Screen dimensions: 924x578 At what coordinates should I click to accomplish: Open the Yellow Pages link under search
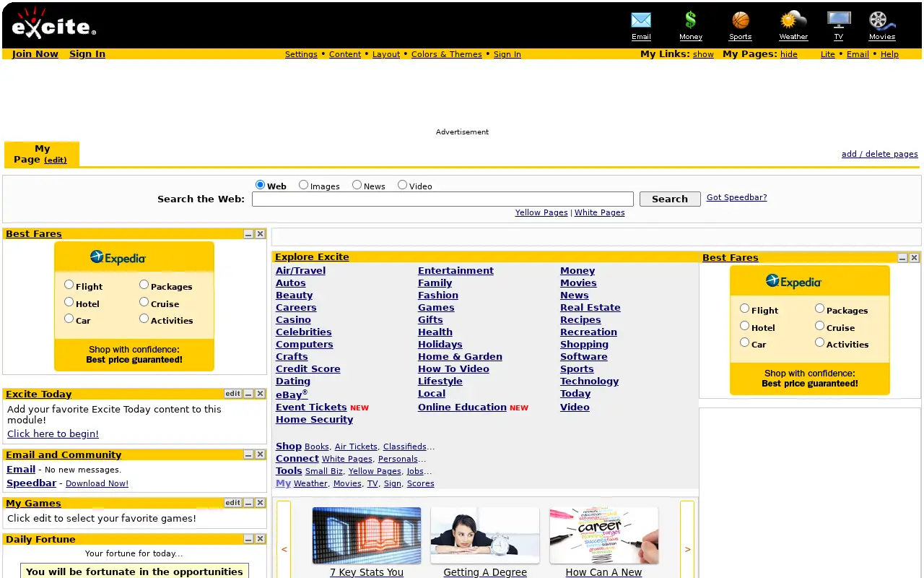541,212
